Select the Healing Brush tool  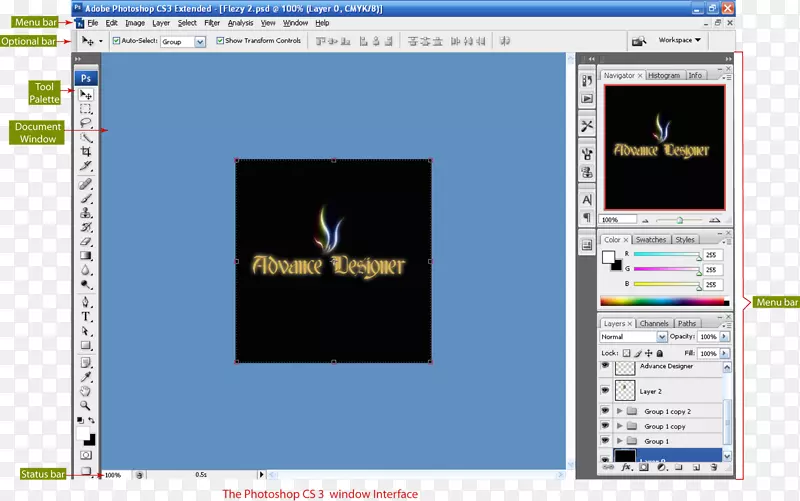[86, 184]
